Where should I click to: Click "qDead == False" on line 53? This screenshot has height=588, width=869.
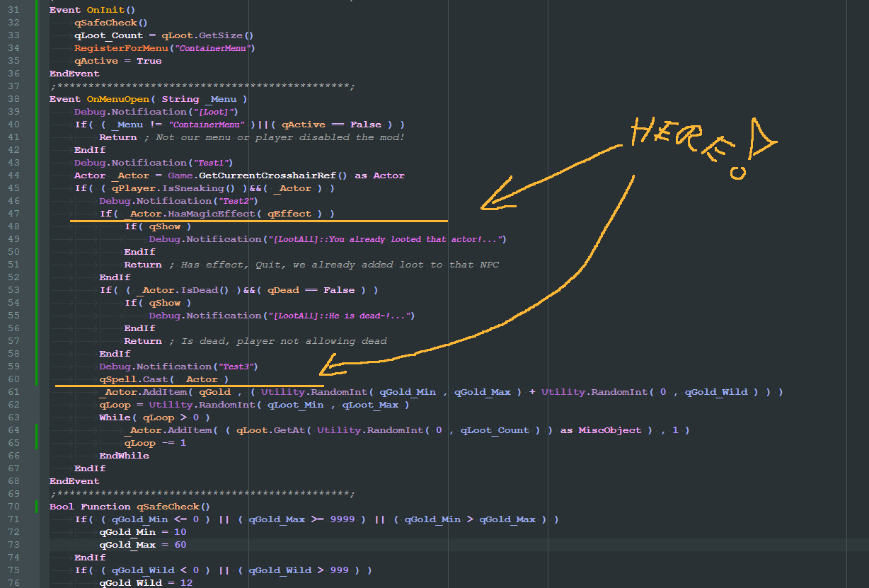313,290
